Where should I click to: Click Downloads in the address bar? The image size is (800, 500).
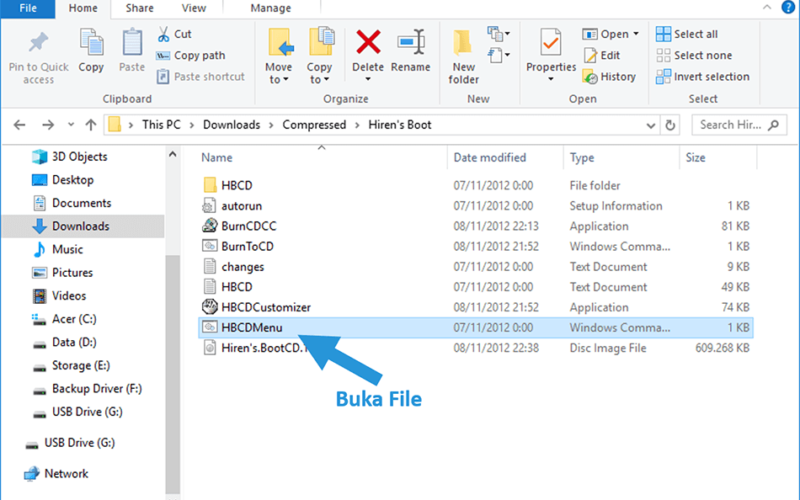click(232, 125)
